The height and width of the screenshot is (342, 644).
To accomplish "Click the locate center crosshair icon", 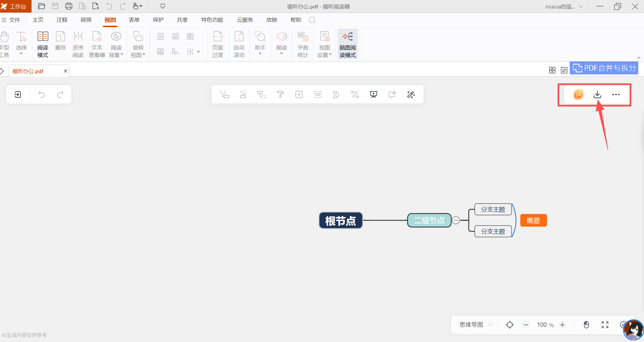I will tap(509, 325).
